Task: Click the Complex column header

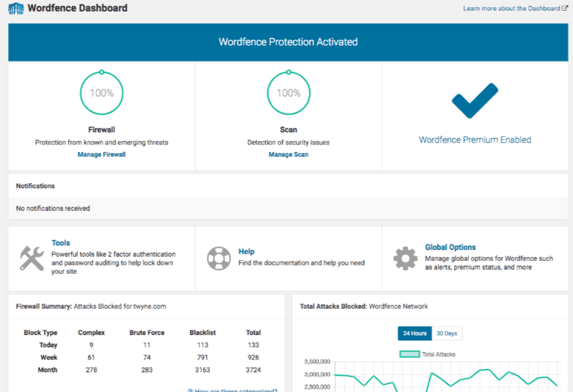Action: point(91,333)
